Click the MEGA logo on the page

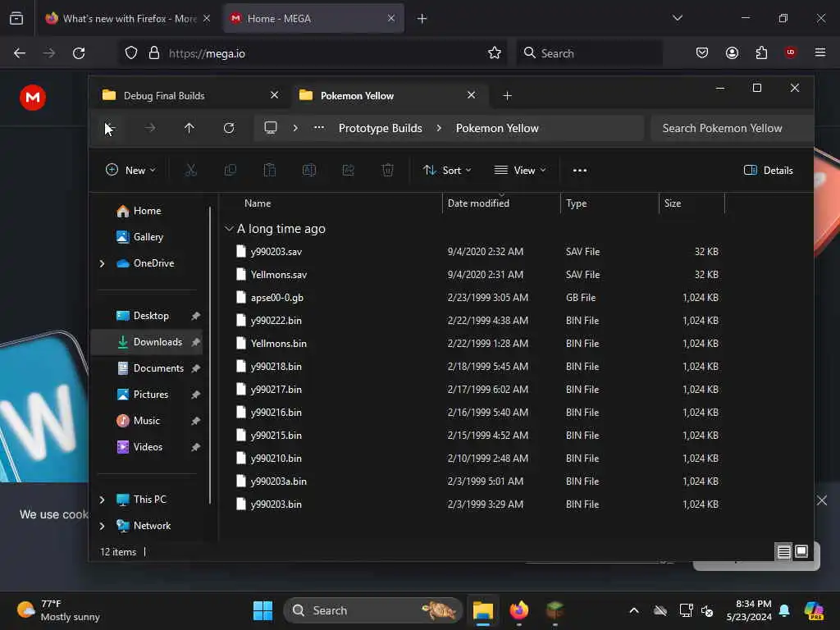[33, 98]
